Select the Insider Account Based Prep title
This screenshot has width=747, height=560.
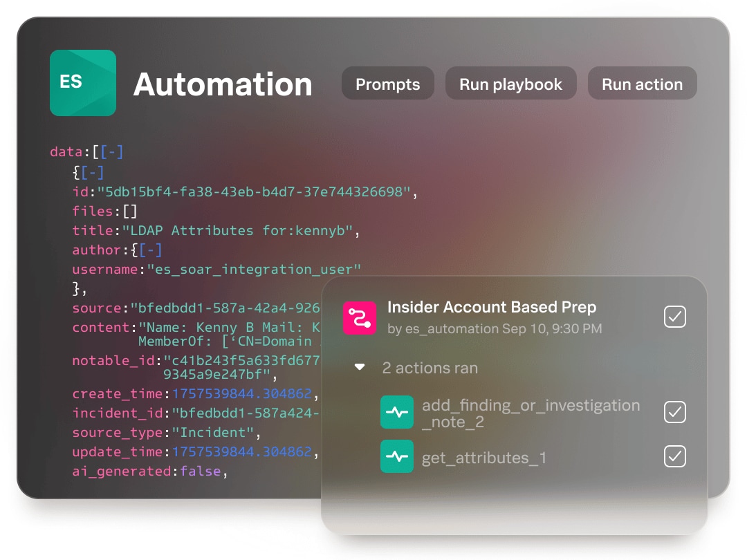point(492,307)
